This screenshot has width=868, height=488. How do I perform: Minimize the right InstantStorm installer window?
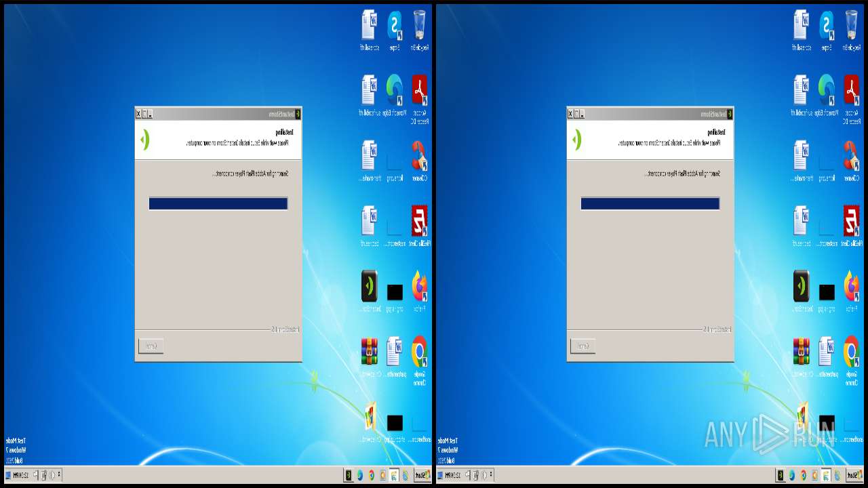pos(582,114)
